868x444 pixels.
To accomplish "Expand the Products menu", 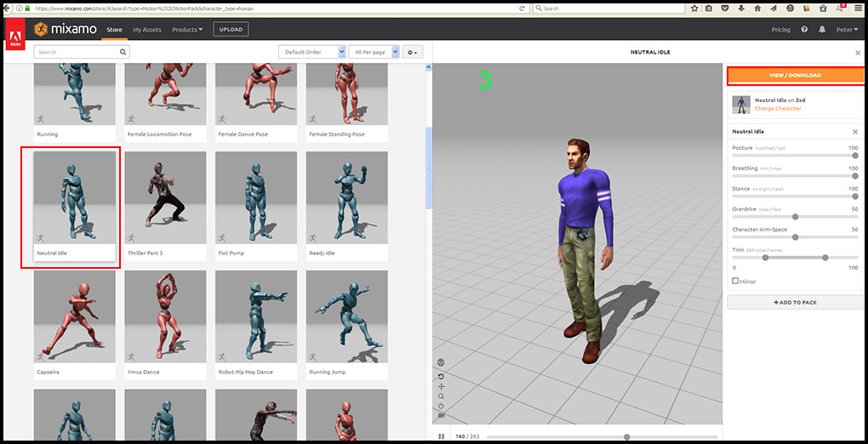I will [x=187, y=29].
